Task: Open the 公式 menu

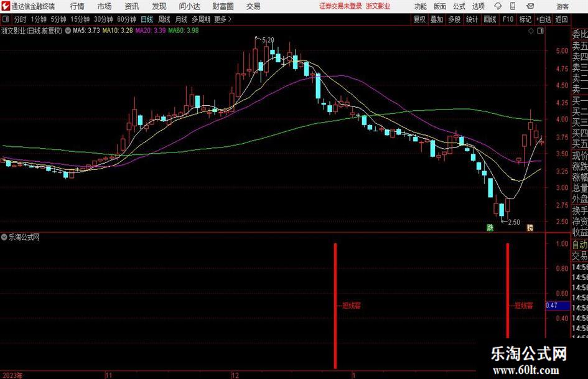Action: 459,6
